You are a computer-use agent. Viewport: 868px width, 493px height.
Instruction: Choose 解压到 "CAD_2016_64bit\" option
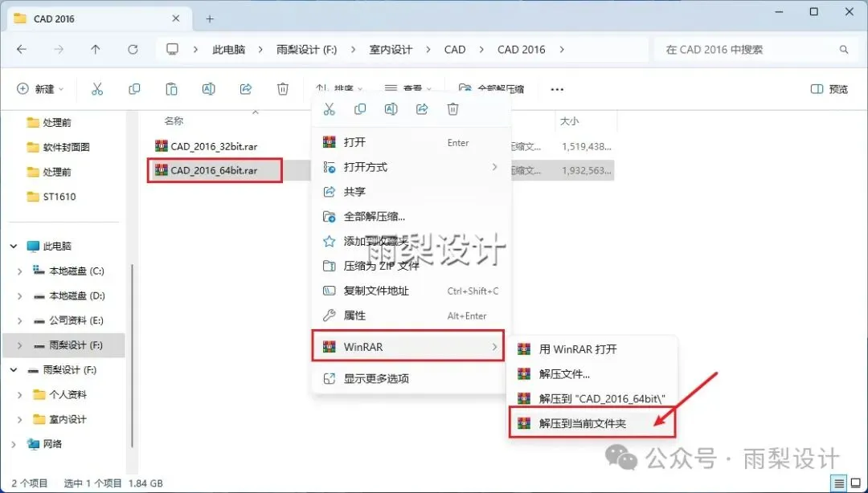[592, 399]
